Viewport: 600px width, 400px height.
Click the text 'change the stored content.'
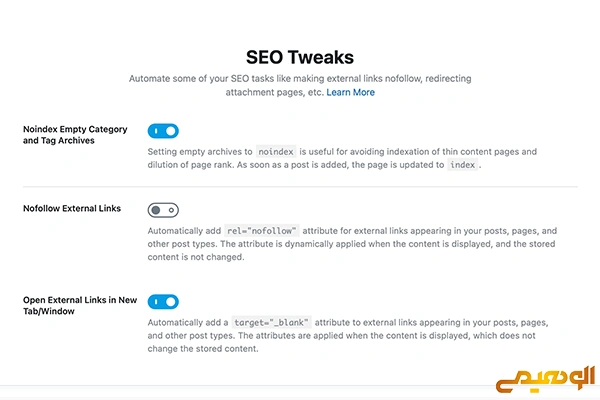(203, 349)
